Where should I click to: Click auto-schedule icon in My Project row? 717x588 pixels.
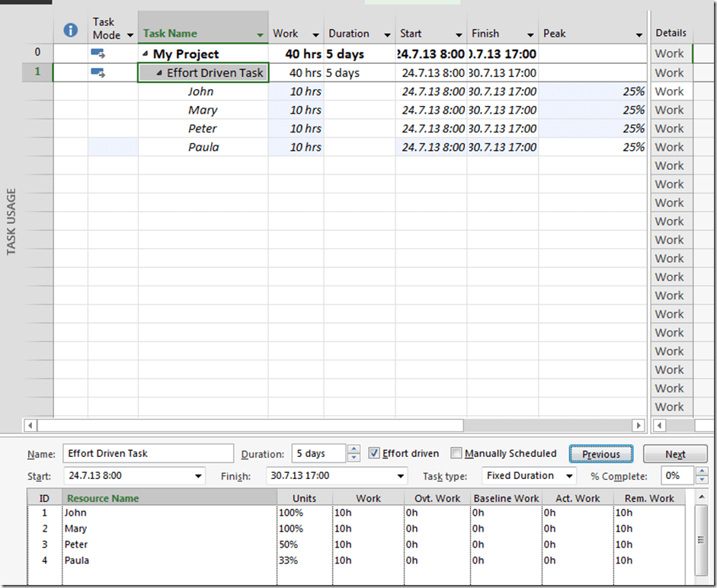click(x=98, y=53)
